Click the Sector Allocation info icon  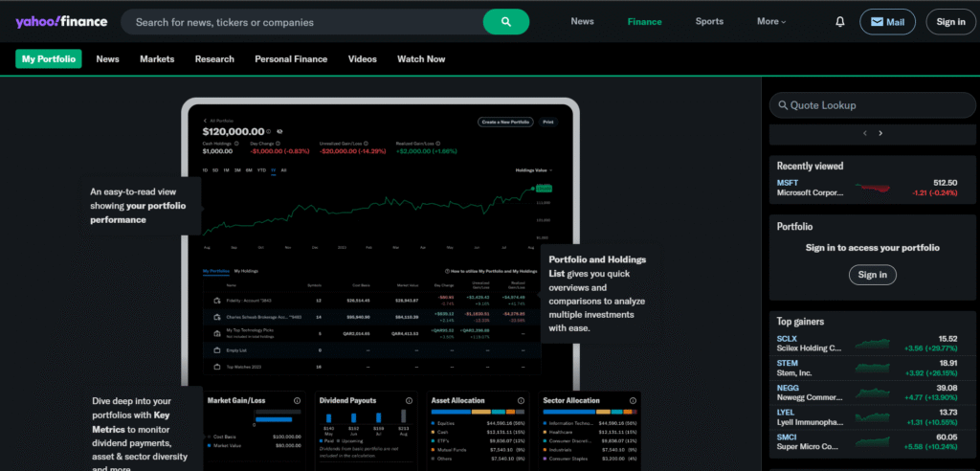tap(633, 401)
